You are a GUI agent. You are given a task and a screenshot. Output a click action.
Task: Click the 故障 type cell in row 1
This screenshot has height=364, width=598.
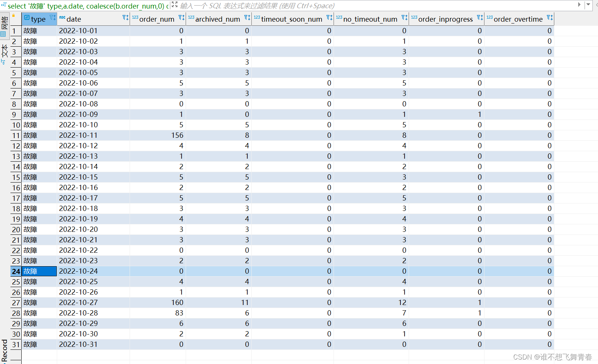coord(39,31)
